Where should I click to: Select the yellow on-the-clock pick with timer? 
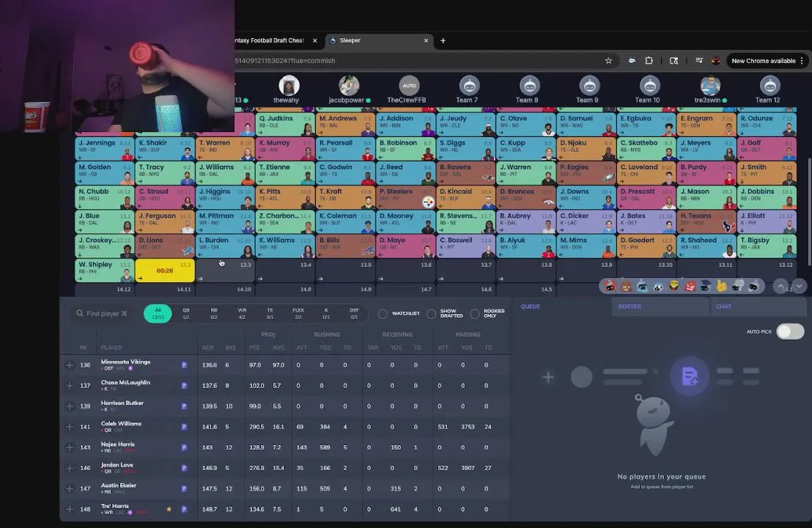click(165, 271)
